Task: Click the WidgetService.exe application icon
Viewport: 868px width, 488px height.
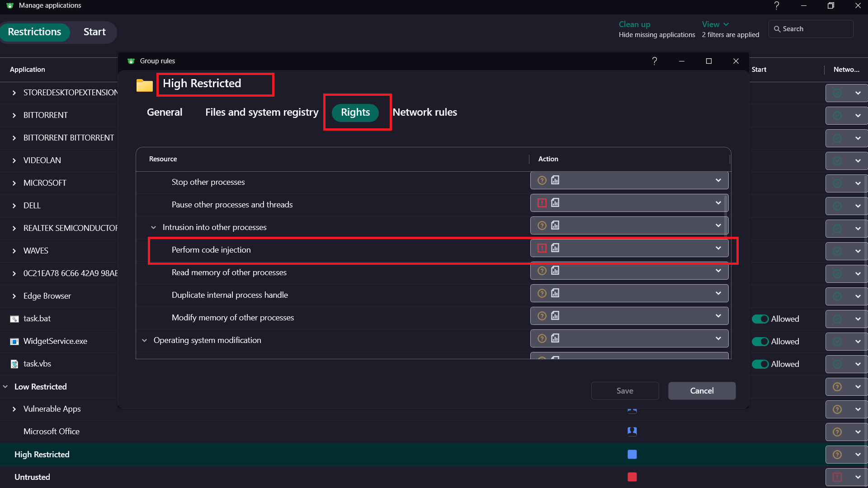Action: point(14,342)
